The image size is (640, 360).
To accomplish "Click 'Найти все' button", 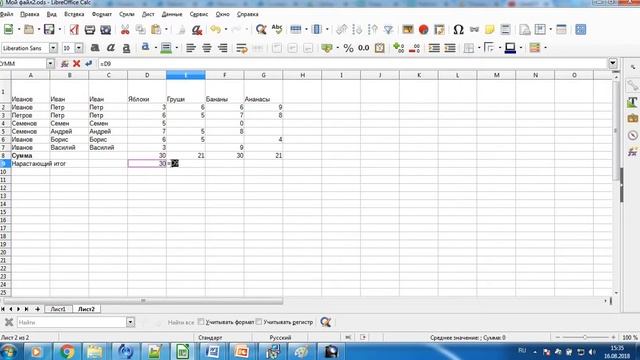I will coord(181,322).
